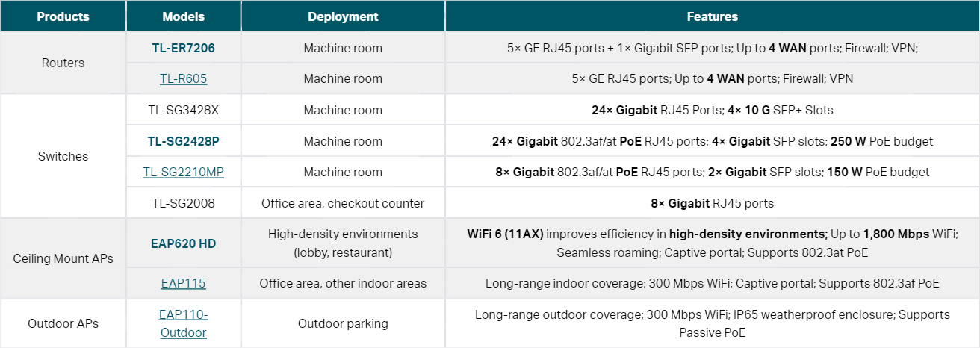
Task: Open the EAP115 access point link
Action: pos(183,284)
